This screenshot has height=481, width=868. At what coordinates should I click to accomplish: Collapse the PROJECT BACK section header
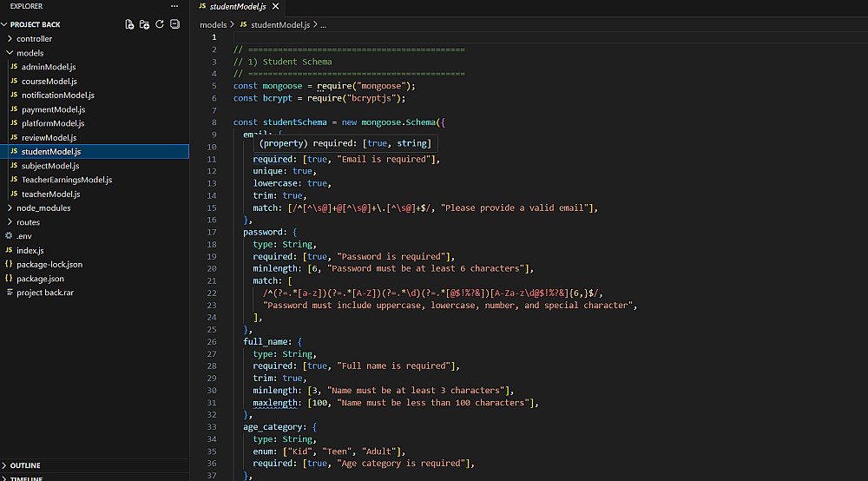35,24
